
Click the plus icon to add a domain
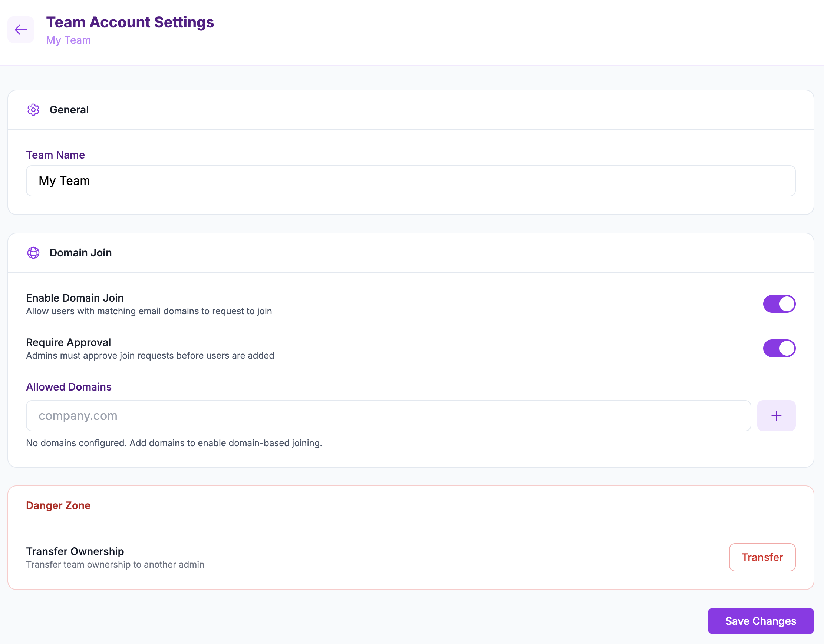click(x=776, y=415)
